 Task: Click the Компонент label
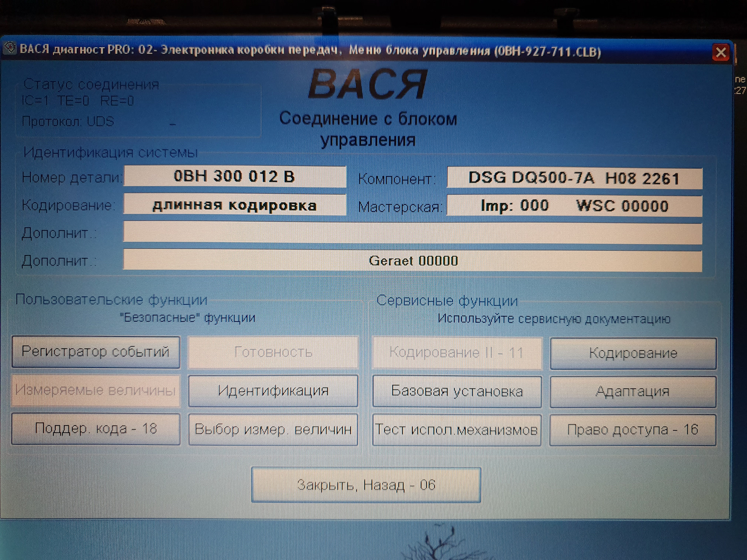(397, 179)
